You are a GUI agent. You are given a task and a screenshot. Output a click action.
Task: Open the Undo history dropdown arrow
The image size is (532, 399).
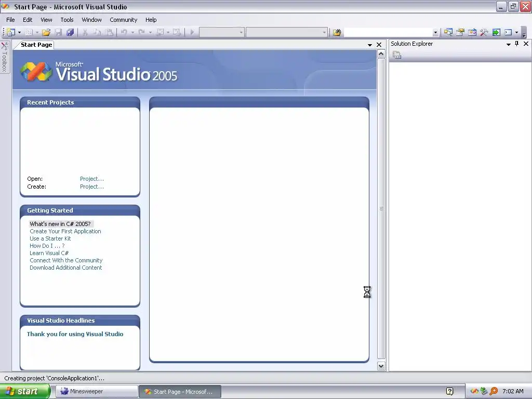(132, 33)
